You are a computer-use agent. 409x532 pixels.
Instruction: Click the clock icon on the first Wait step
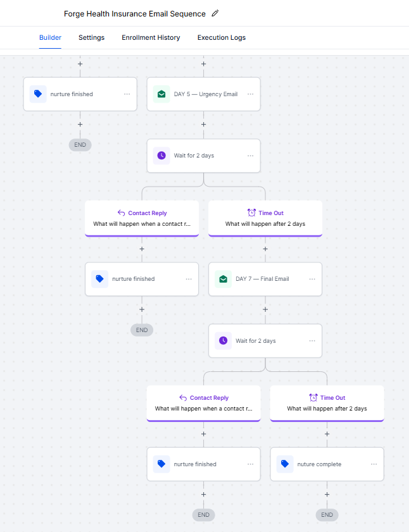tap(161, 156)
